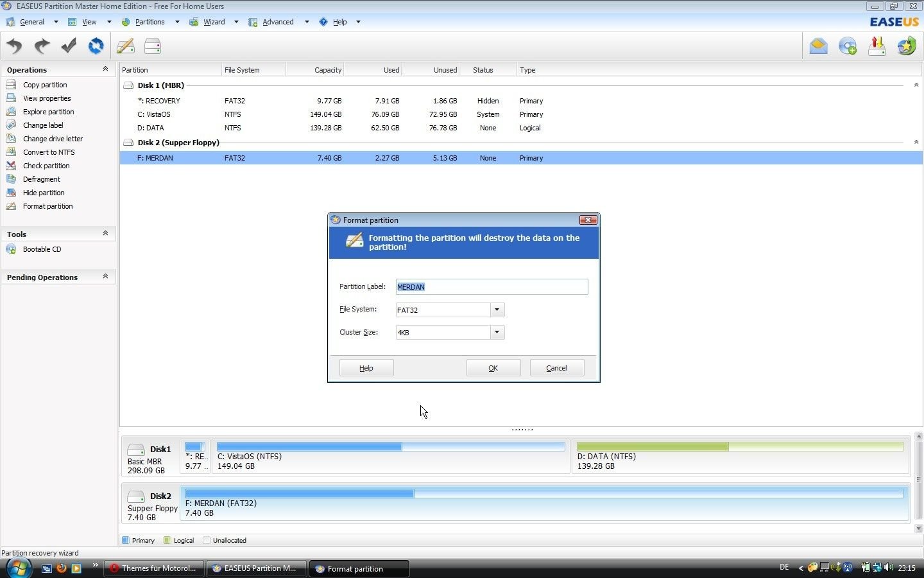
Task: Open the File System dropdown arrow
Action: [x=497, y=310]
